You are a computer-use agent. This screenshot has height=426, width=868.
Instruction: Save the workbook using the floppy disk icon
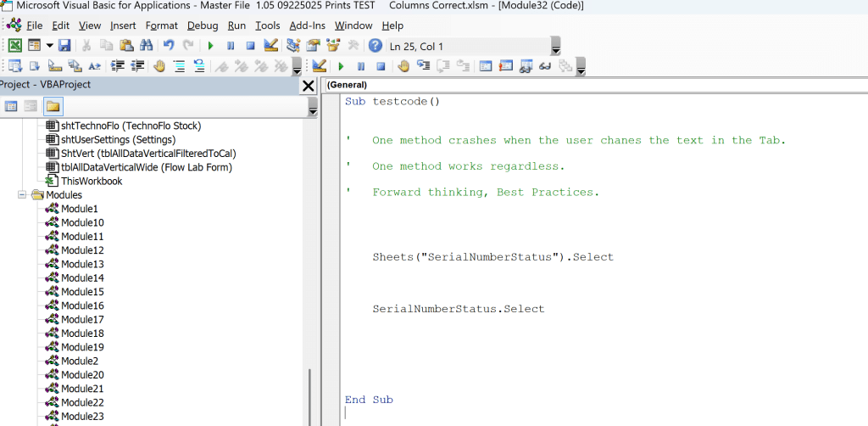[64, 45]
